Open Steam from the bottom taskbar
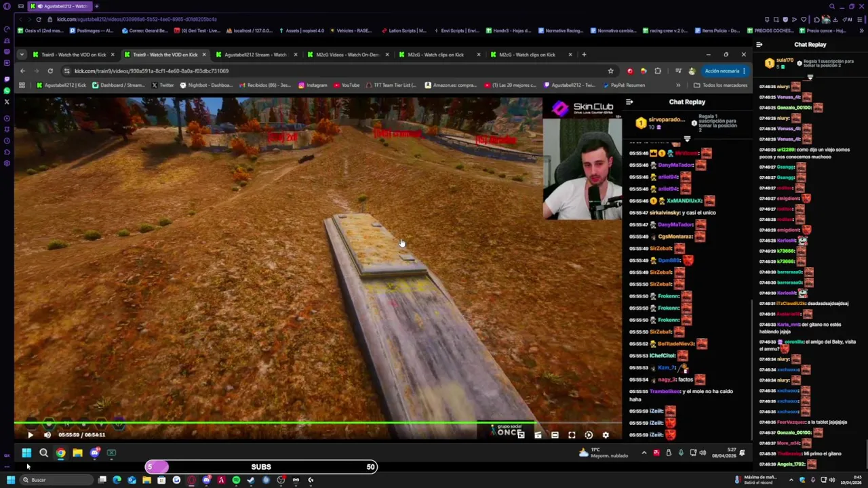This screenshot has height=488, width=868. tap(251, 480)
